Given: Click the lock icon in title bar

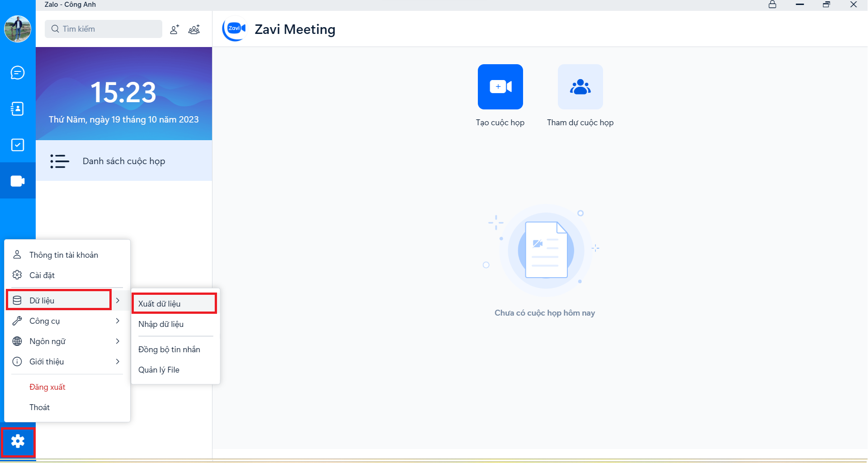Looking at the screenshot, I should [773, 5].
